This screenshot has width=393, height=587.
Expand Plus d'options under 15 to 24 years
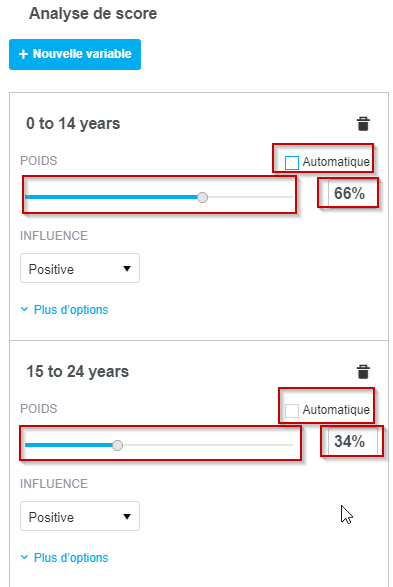tap(71, 558)
